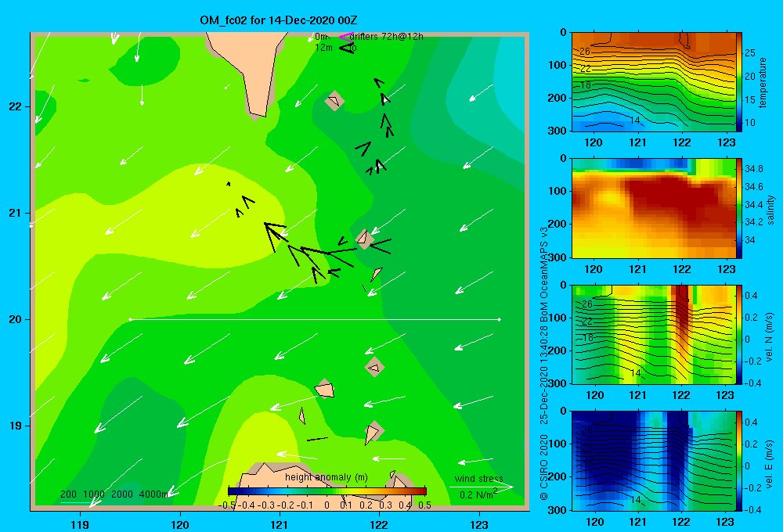Open the eastward velocity section panel
Screen dimensions: 783x532
click(x=654, y=461)
